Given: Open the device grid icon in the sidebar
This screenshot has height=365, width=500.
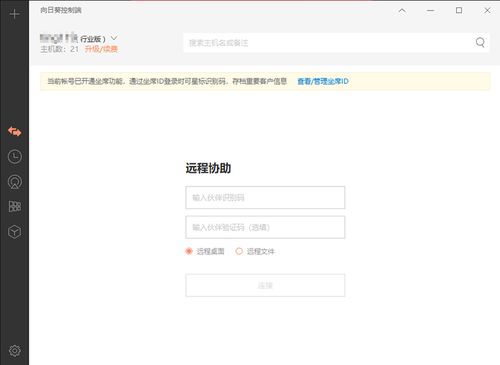Looking at the screenshot, I should tap(15, 206).
